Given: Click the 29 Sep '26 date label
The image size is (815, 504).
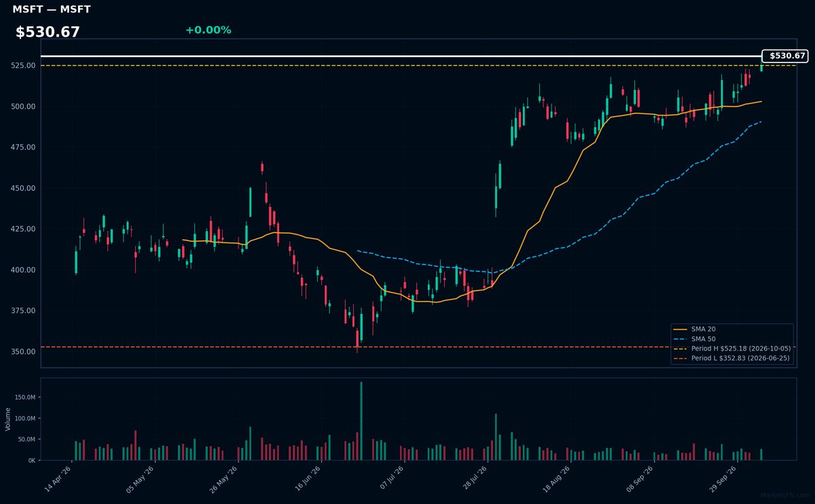Looking at the screenshot, I should pyautogui.click(x=721, y=479).
